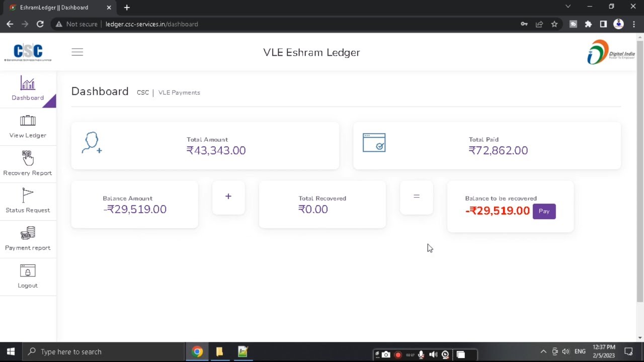The width and height of the screenshot is (644, 362).
Task: Show hidden system tray icons
Action: click(x=543, y=352)
